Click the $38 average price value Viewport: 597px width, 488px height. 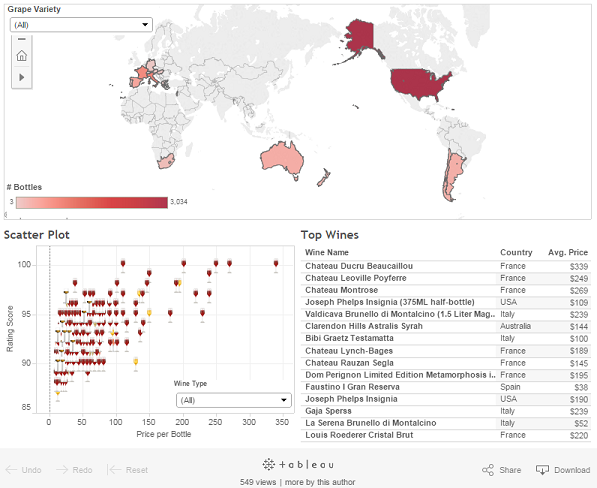pyautogui.click(x=581, y=388)
